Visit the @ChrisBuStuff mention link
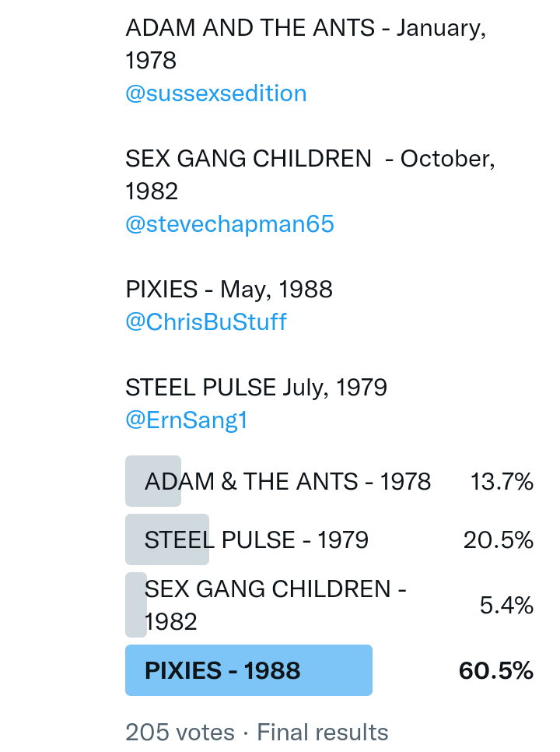Screen dimensions: 560x752 [205, 322]
